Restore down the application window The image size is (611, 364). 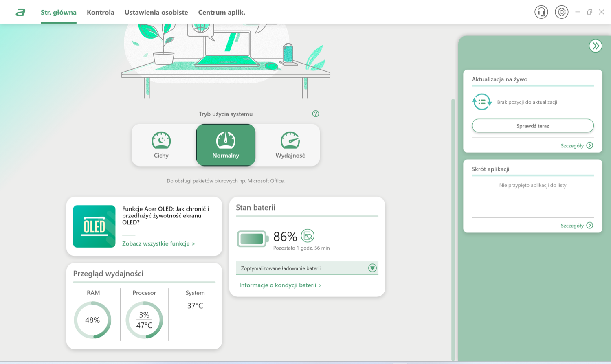[x=589, y=12]
